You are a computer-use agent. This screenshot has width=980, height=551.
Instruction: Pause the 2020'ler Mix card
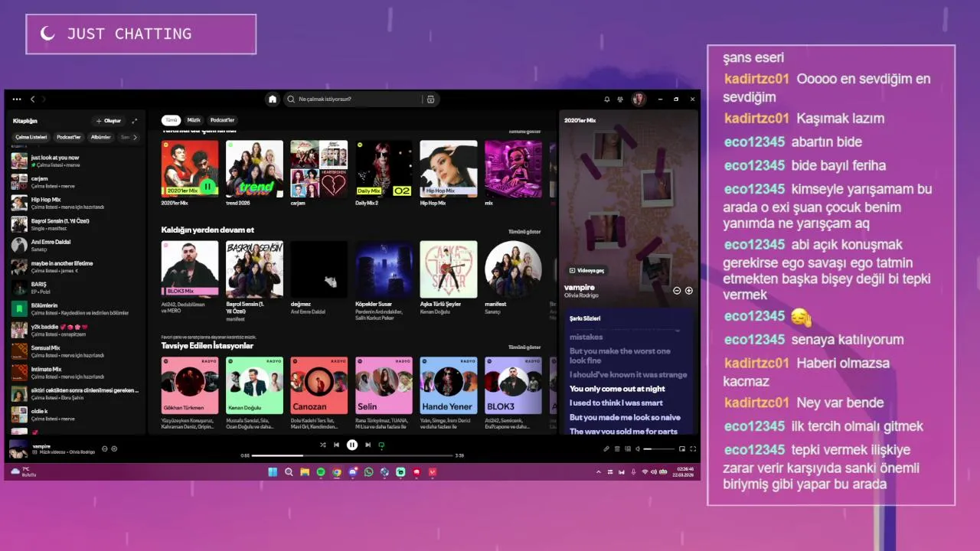click(x=207, y=187)
